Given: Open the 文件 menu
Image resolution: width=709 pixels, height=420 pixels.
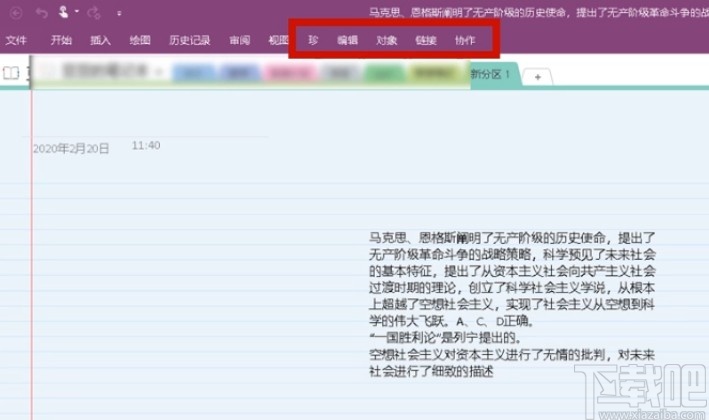Looking at the screenshot, I should click(16, 40).
